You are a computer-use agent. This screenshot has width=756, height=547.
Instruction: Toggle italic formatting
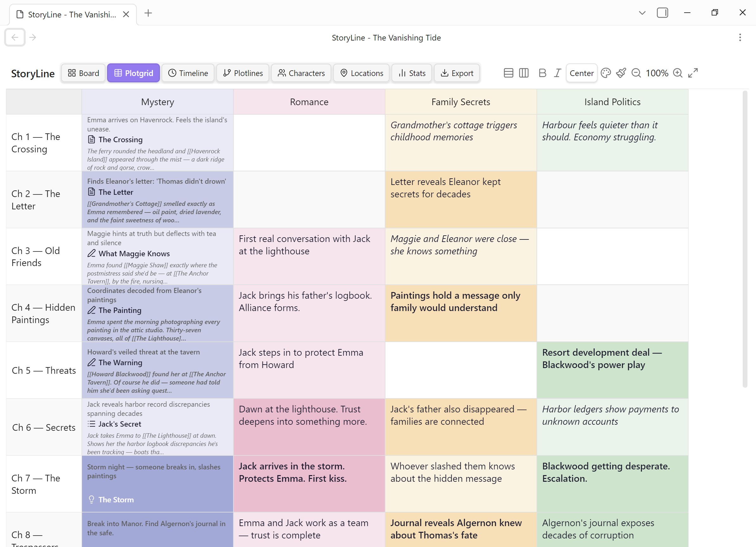pyautogui.click(x=557, y=73)
